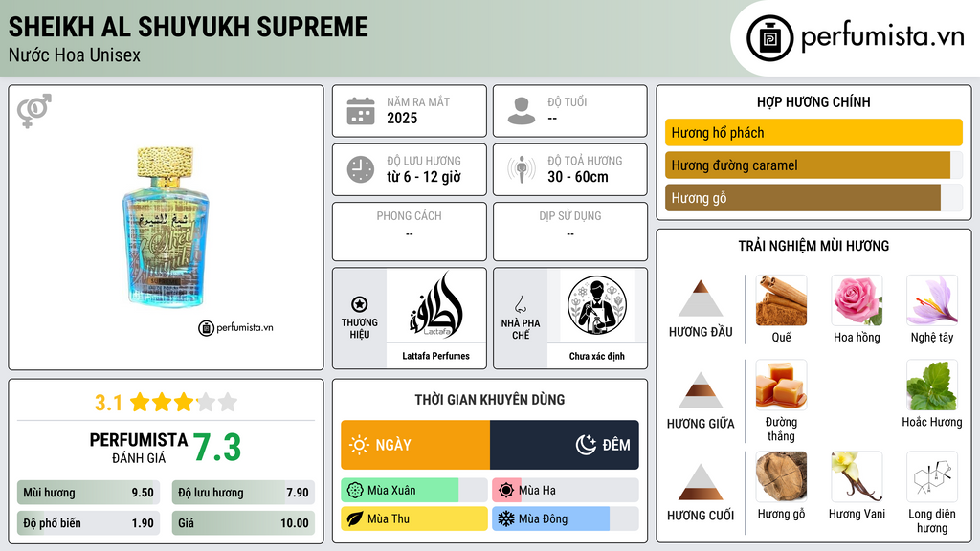The image size is (980, 551).
Task: Click the Hương hổ phách accord bar
Action: [x=813, y=132]
